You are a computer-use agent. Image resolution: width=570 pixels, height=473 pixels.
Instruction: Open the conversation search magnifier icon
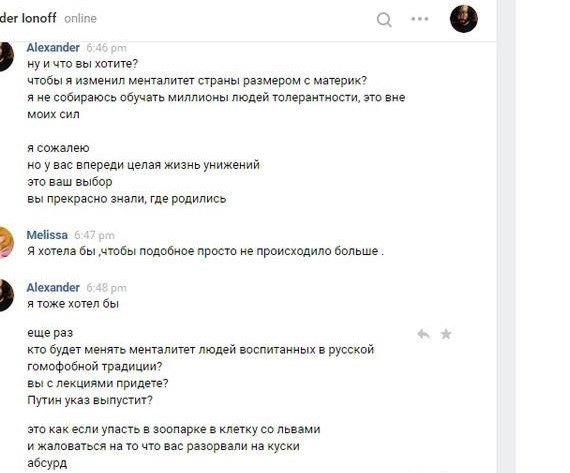tap(384, 19)
